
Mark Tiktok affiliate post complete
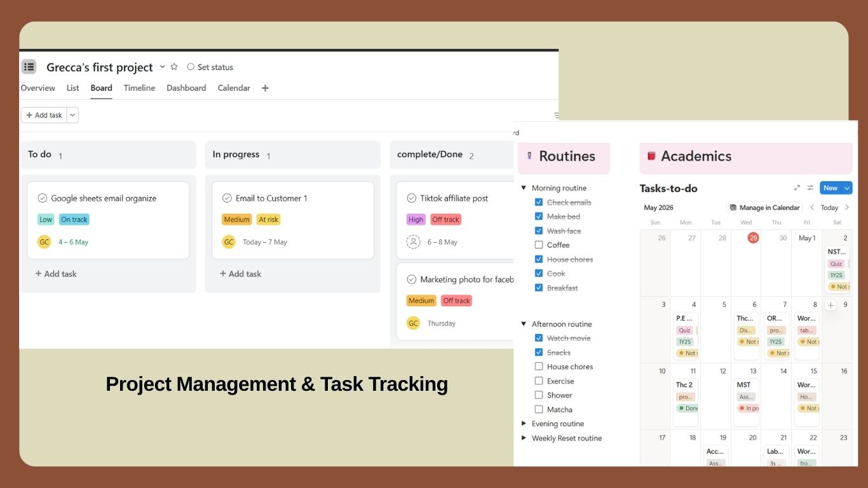click(411, 198)
